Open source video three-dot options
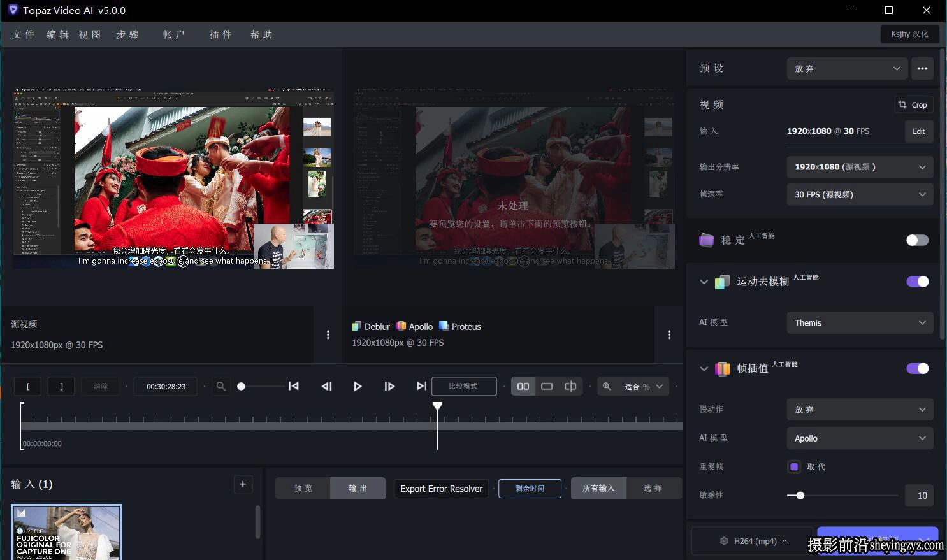This screenshot has height=560, width=947. tap(328, 335)
